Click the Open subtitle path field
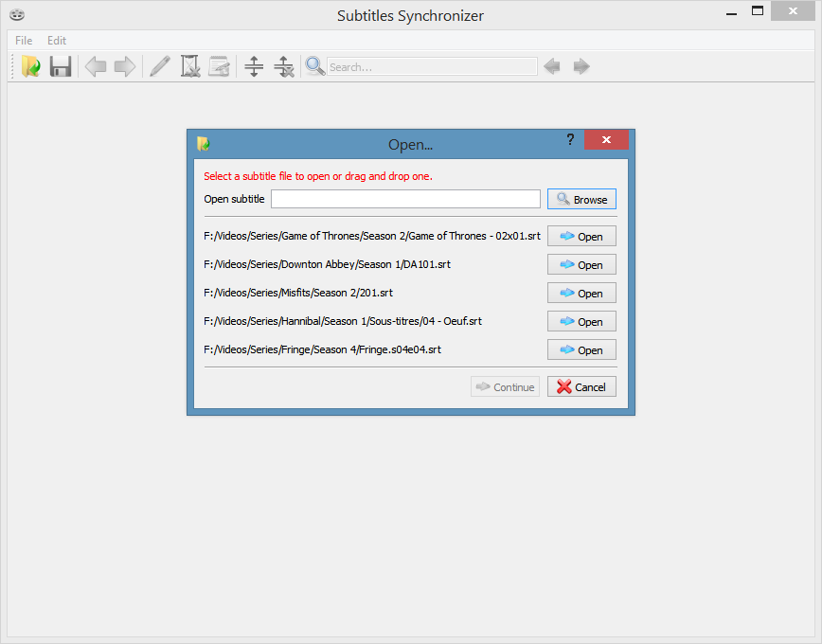822x644 pixels. click(405, 199)
